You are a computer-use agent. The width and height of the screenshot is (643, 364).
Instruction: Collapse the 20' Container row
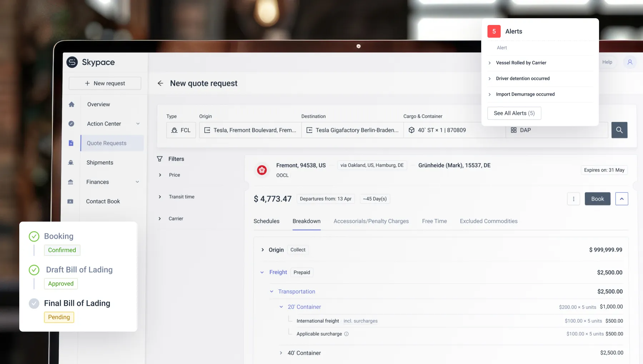(281, 307)
